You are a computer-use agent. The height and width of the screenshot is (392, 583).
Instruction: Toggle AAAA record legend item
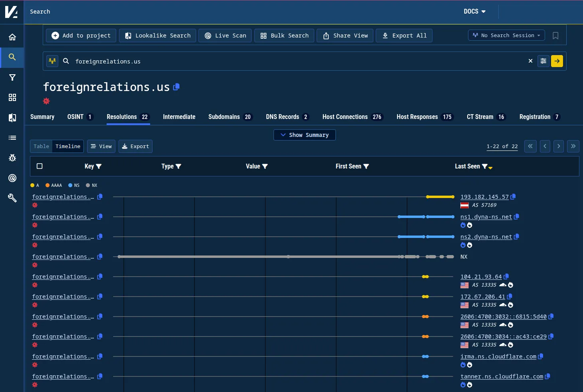click(x=54, y=185)
